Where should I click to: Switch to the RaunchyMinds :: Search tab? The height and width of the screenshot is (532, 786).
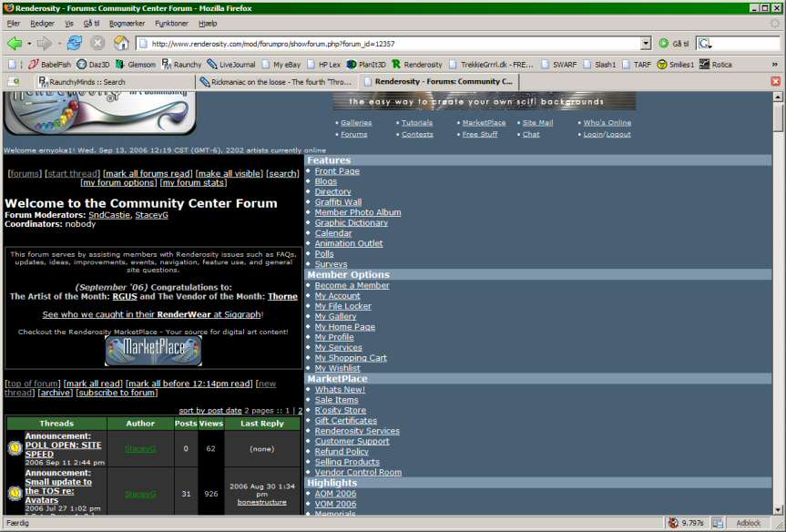click(x=114, y=82)
